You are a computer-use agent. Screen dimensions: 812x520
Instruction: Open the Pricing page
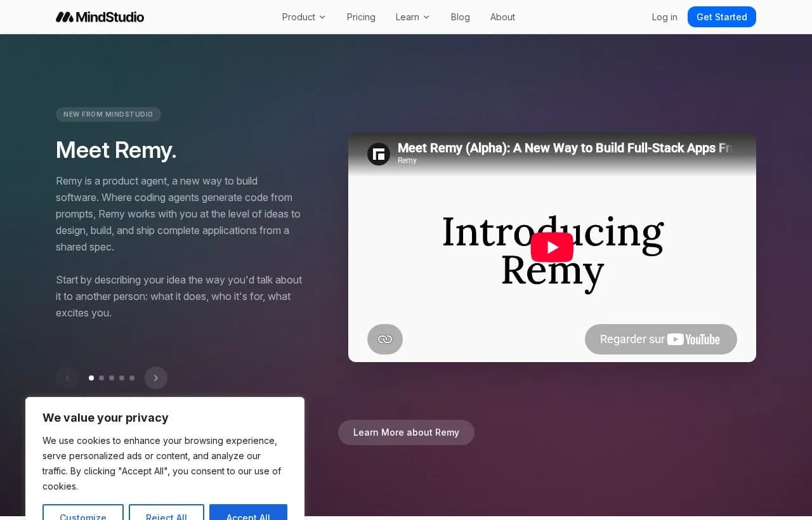point(361,17)
